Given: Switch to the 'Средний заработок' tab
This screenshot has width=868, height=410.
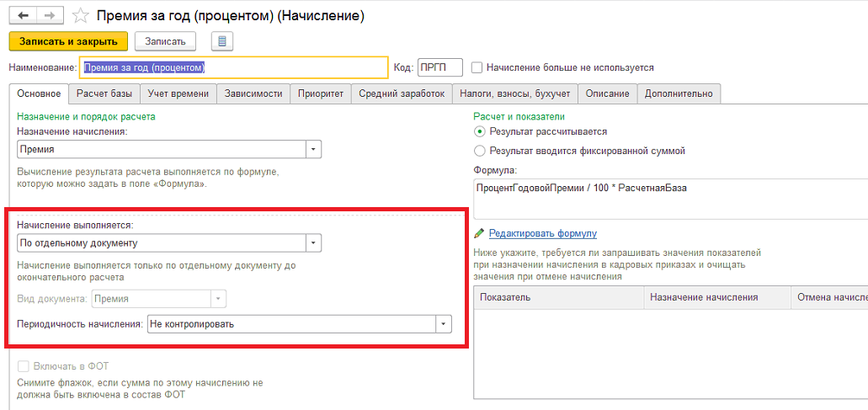Looking at the screenshot, I should tap(402, 93).
